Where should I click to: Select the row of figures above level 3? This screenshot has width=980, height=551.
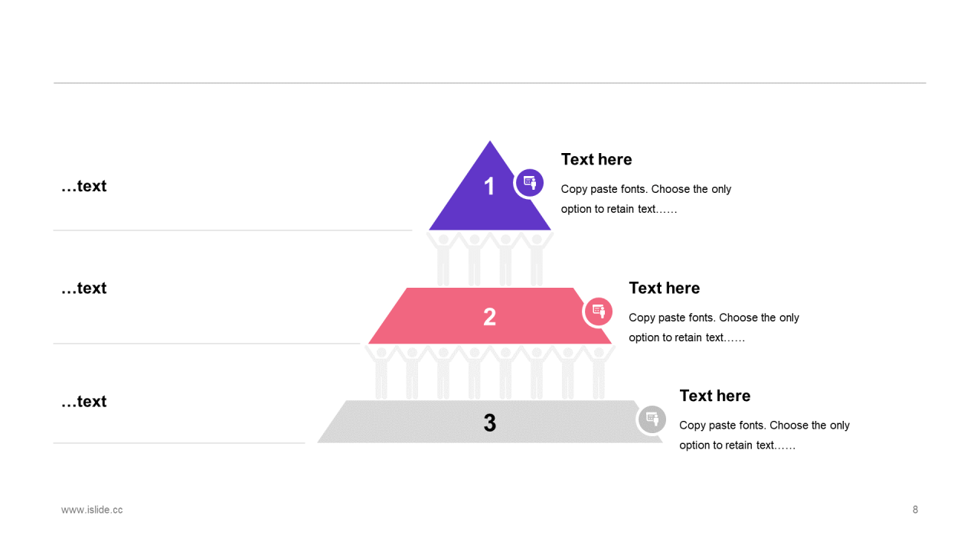coord(490,373)
